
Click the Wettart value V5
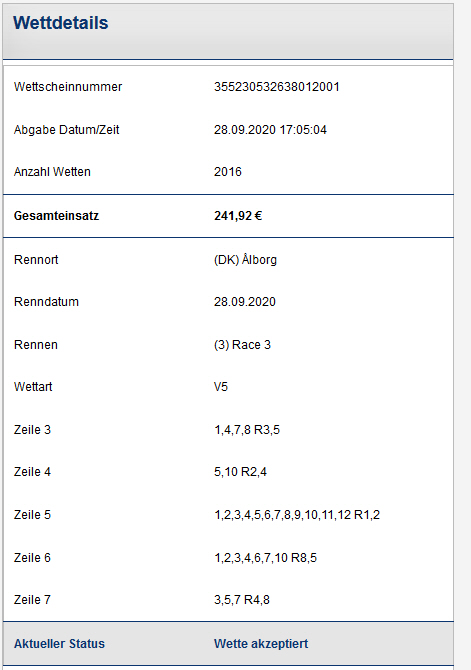click(221, 387)
